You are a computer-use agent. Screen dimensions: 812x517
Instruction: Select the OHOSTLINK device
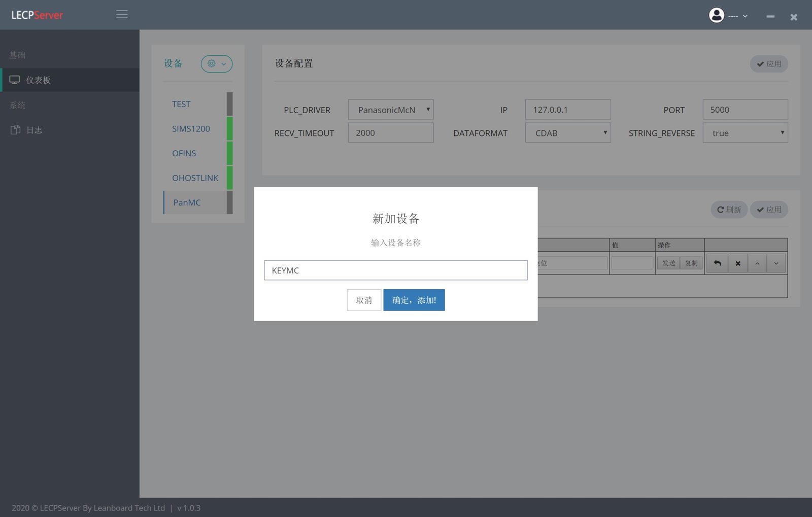click(195, 178)
